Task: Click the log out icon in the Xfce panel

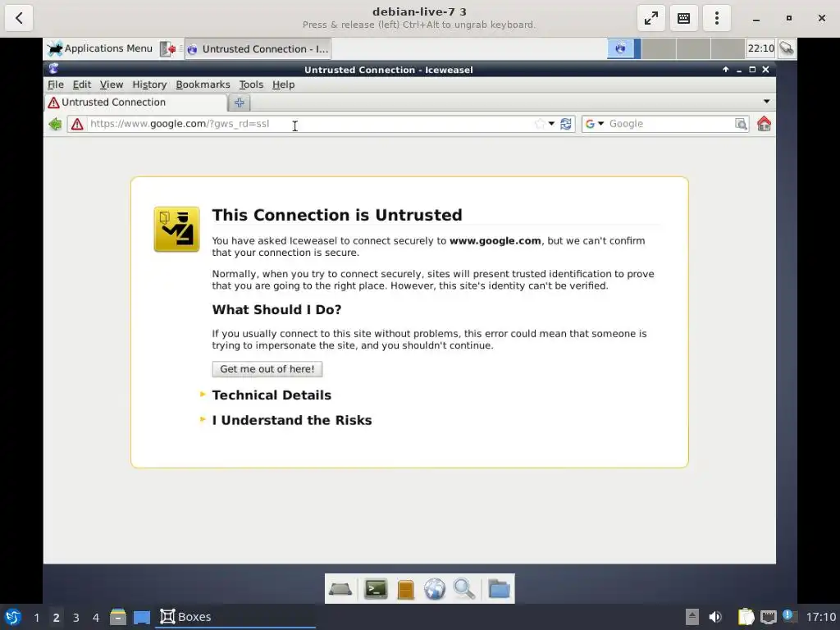Action: [x=168, y=48]
